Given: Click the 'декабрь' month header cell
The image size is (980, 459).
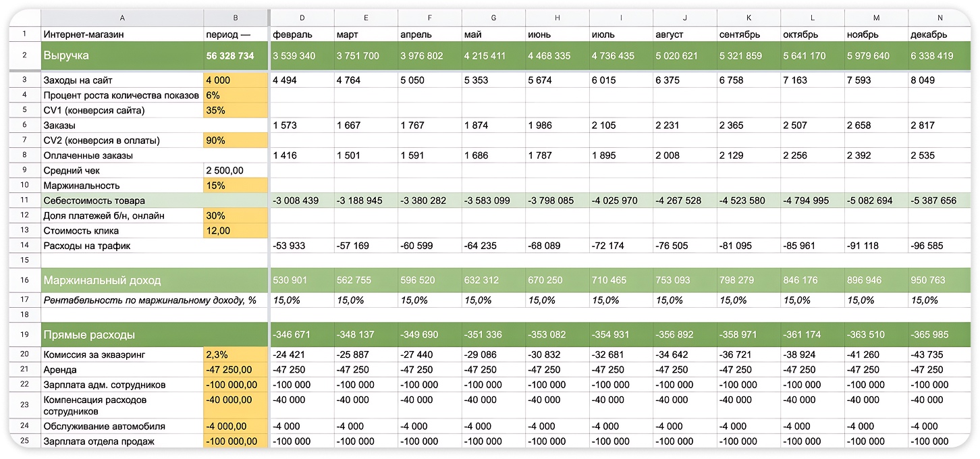Looking at the screenshot, I should click(938, 34).
